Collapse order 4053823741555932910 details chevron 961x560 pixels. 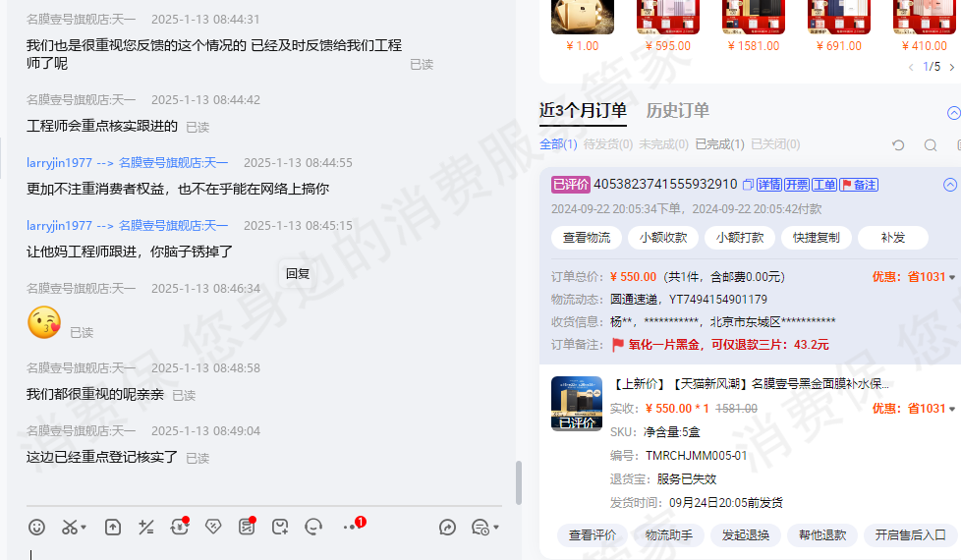950,185
